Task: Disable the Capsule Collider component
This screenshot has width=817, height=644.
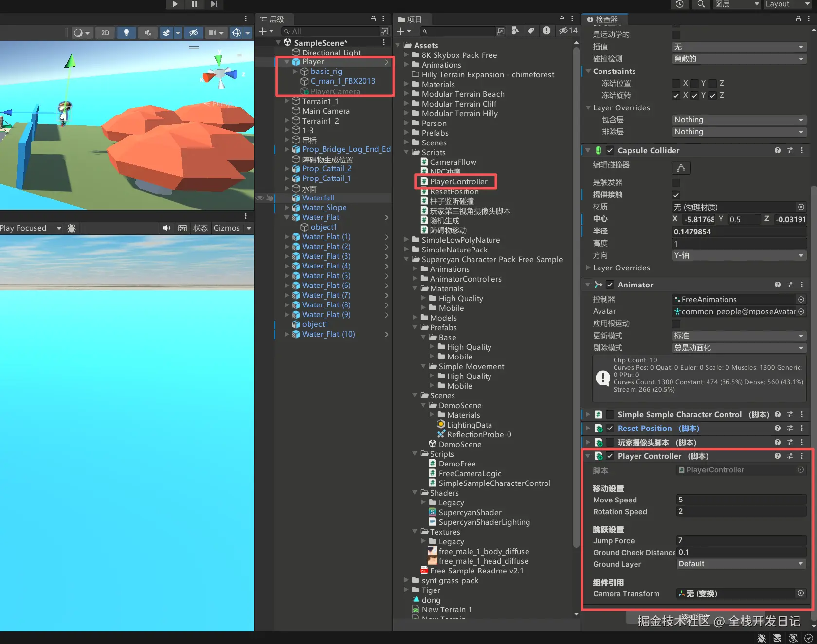Action: 610,150
